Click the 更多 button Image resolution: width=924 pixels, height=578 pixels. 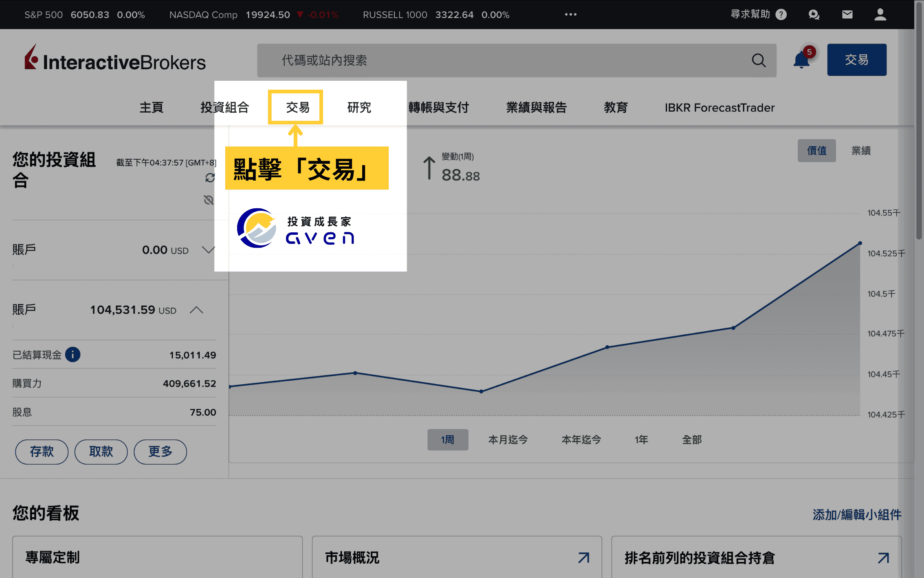[160, 451]
